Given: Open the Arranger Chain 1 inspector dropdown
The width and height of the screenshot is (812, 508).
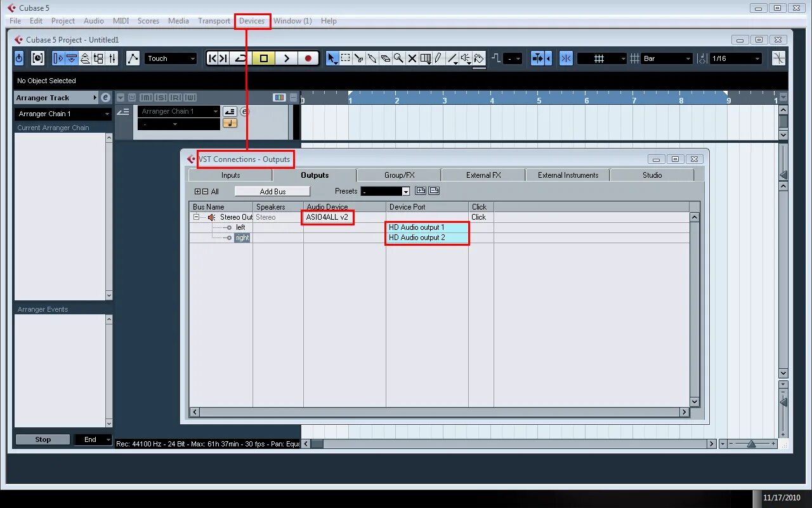Looking at the screenshot, I should point(63,114).
